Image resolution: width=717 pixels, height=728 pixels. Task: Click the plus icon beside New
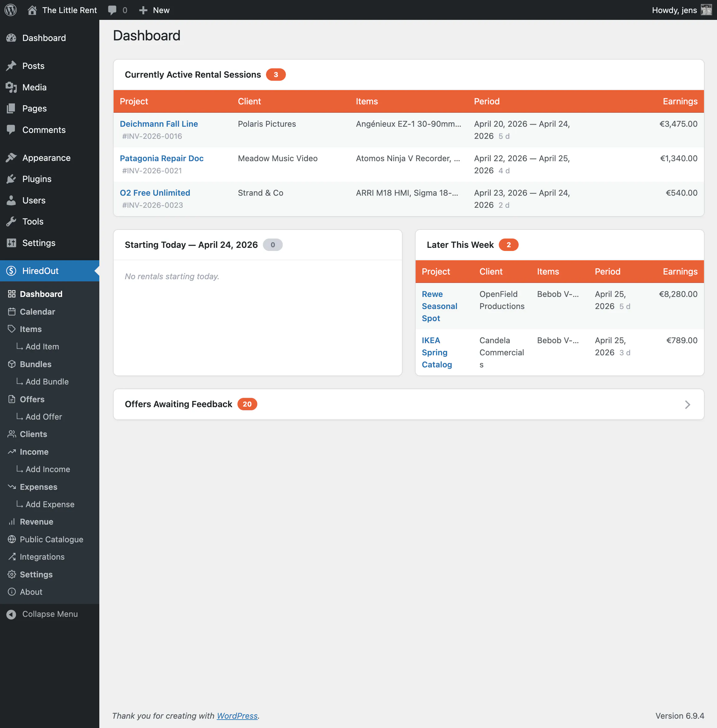[143, 10]
